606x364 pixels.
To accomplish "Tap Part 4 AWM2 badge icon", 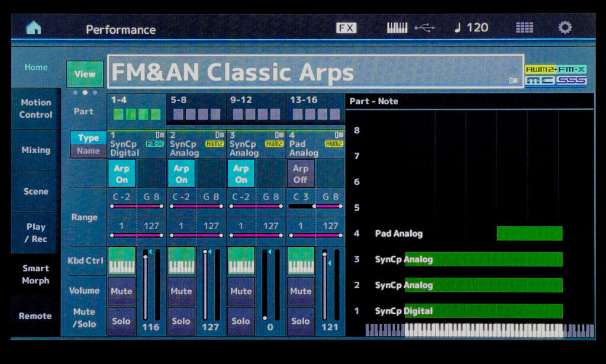I will [x=334, y=144].
